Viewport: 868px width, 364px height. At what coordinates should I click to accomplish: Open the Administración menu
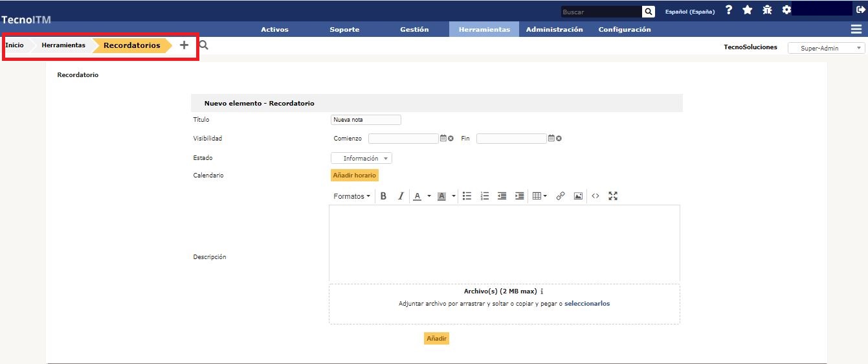coord(554,29)
